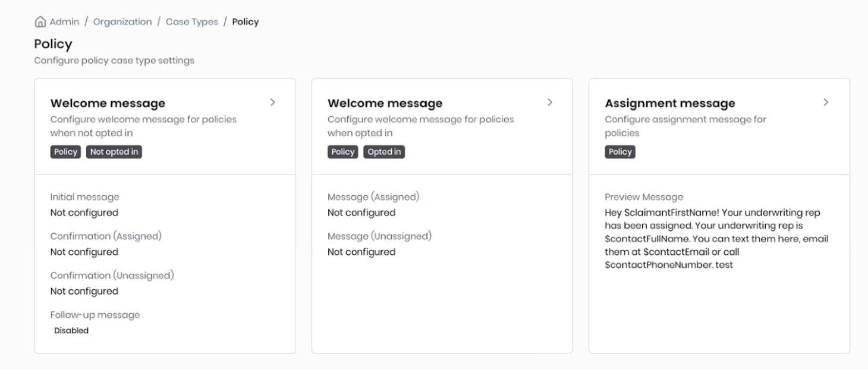Click the Confirmation (Assigned) field label
The width and height of the screenshot is (868, 369).
pyautogui.click(x=106, y=236)
